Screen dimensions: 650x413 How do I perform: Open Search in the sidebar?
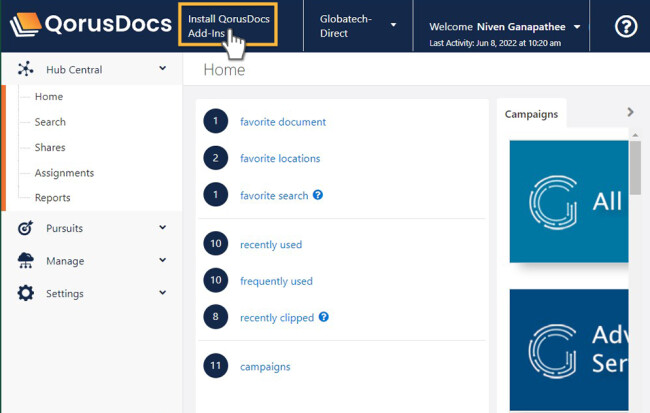(x=50, y=122)
